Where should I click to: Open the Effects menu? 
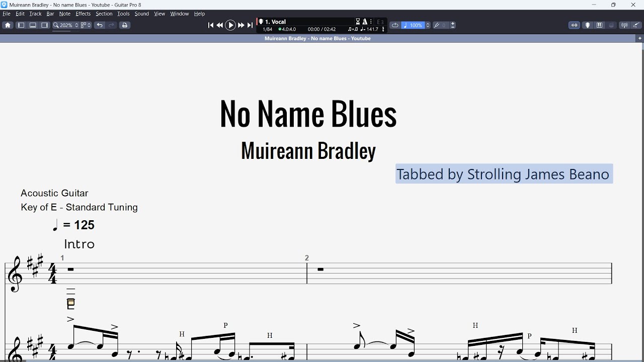[x=83, y=14]
